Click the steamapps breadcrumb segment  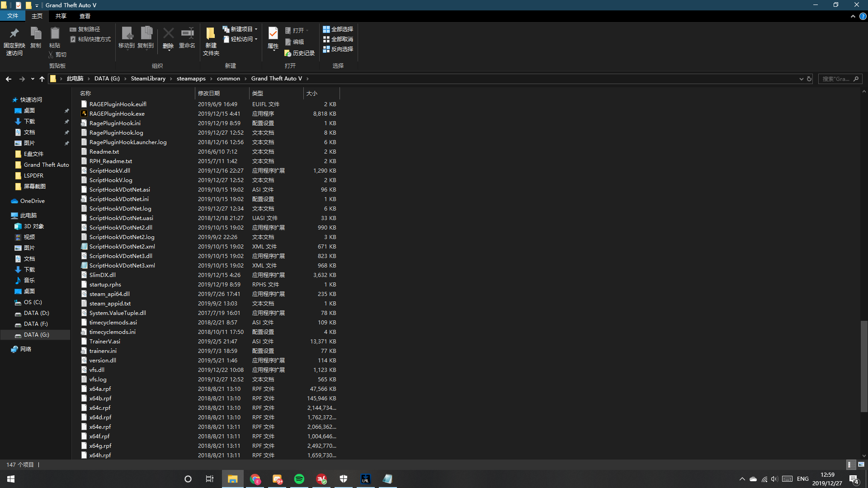click(191, 79)
